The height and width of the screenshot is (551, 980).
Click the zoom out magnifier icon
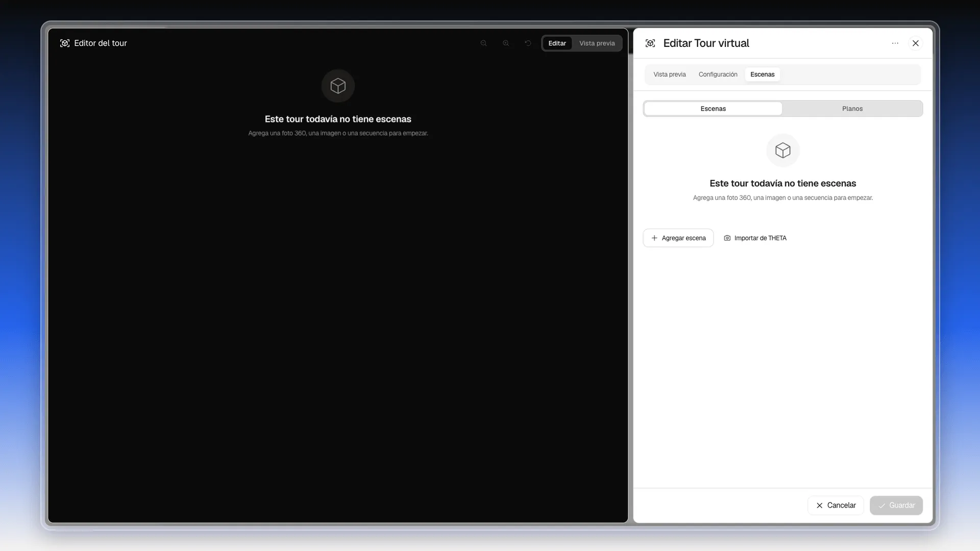pos(483,43)
